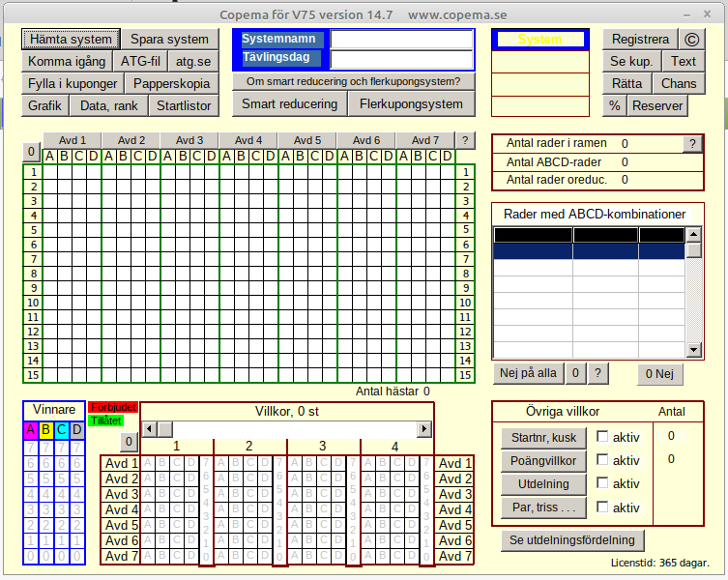This screenshot has height=580, width=728.
Task: Select the Avd 3 column header
Action: 189,140
